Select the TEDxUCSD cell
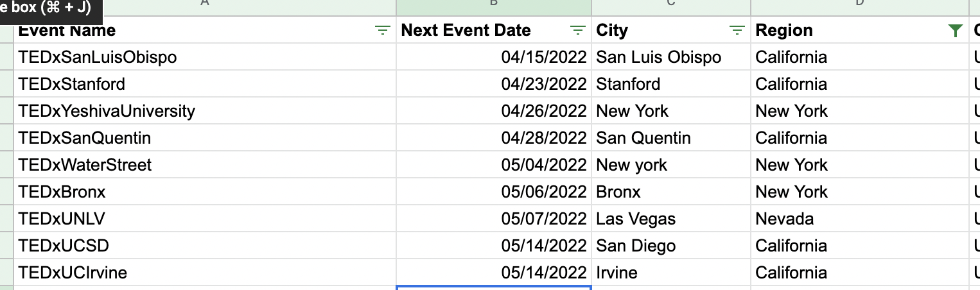Viewport: 980px width, 290px height. (x=205, y=246)
